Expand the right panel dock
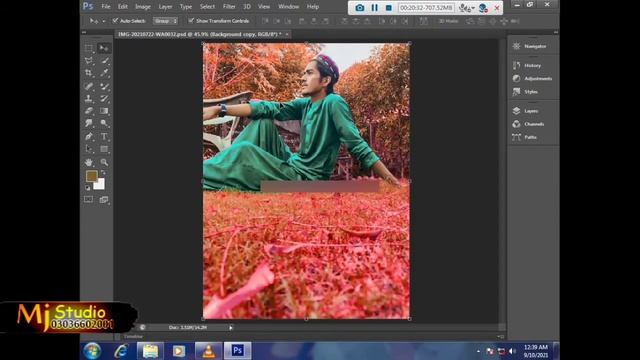Screen dimensions: 640x360 [x=556, y=32]
